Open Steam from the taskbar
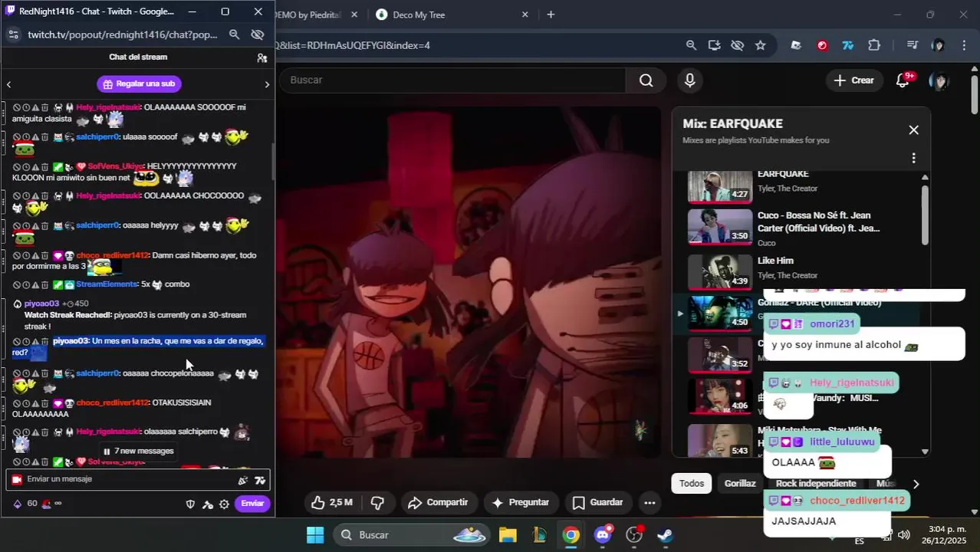The height and width of the screenshot is (552, 980). click(x=665, y=535)
